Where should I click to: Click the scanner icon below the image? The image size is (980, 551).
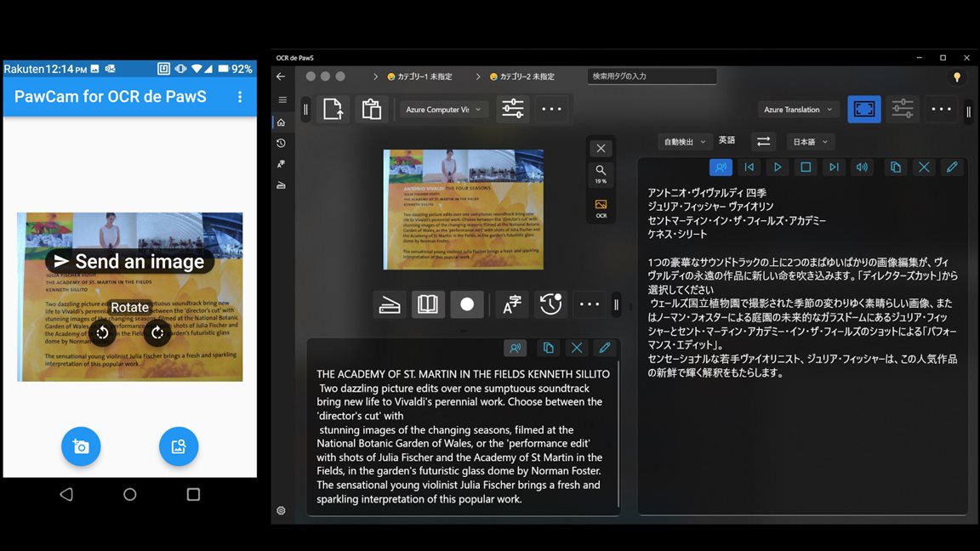390,304
